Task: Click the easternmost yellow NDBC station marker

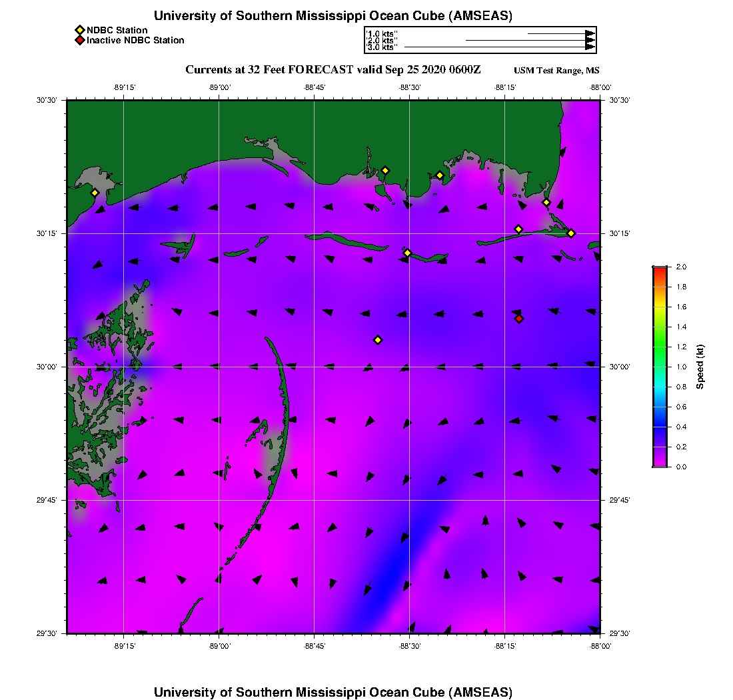Action: [x=571, y=233]
